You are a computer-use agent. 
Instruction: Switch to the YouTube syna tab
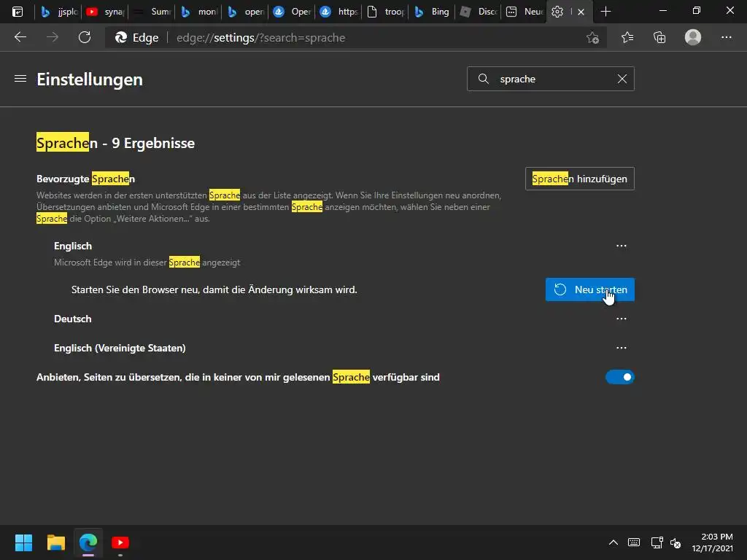(x=104, y=12)
